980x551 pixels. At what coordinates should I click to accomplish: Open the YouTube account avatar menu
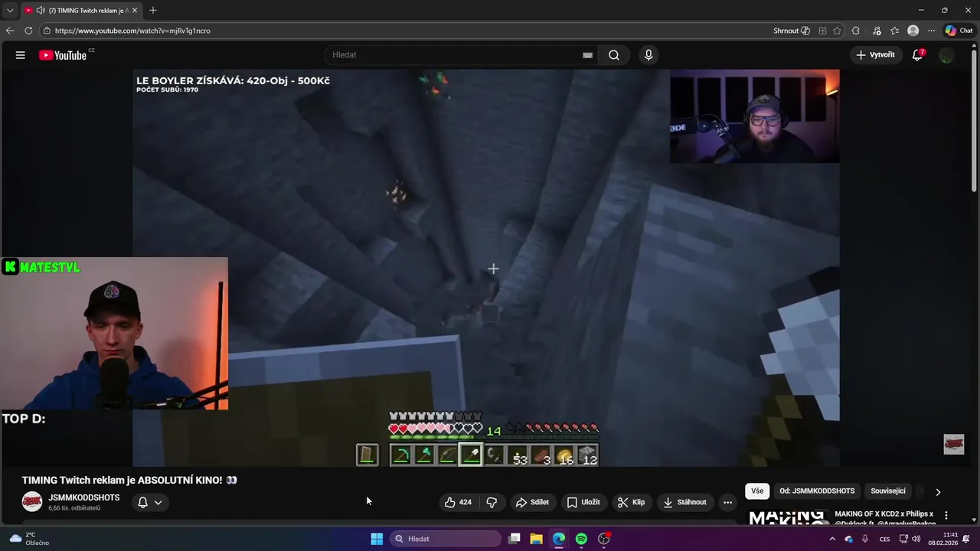point(947,55)
